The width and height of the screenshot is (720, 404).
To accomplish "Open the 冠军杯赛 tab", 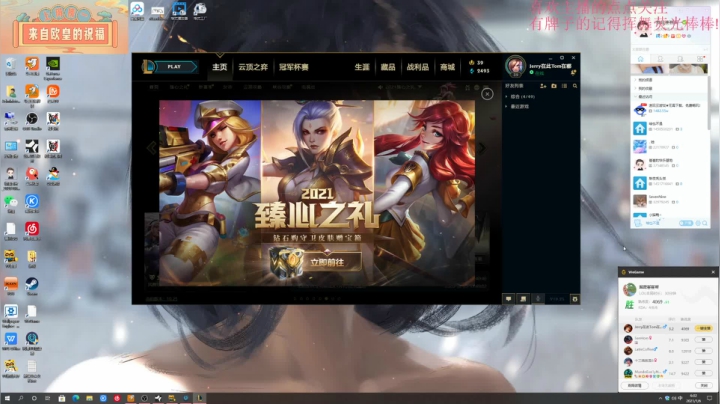I will click(294, 67).
